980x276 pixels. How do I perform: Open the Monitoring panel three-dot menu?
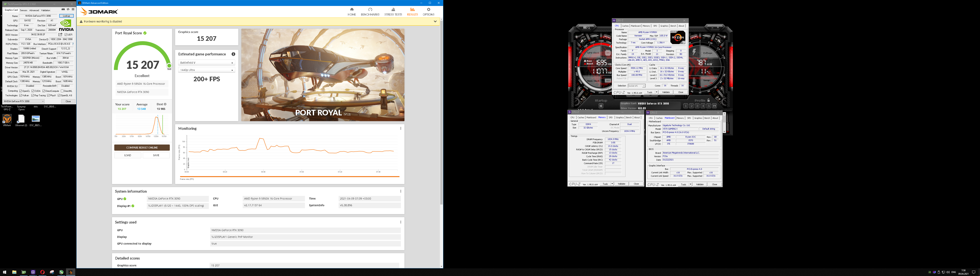(401, 128)
